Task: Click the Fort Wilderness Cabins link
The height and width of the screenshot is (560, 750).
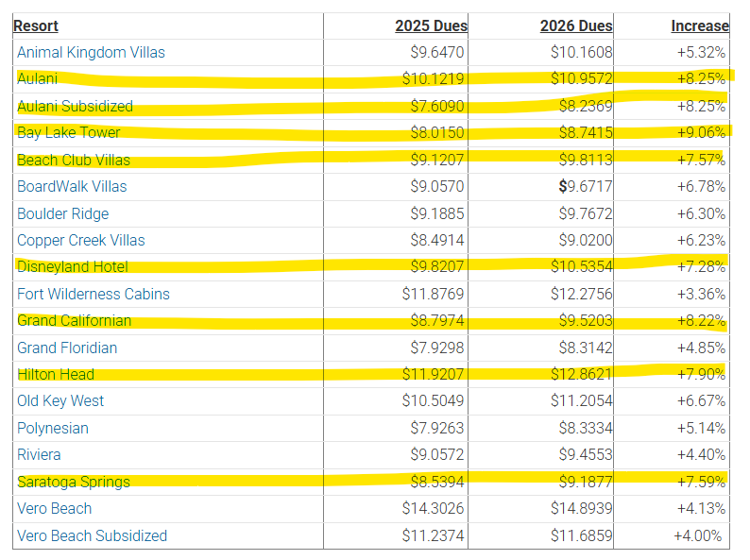Action: point(94,294)
